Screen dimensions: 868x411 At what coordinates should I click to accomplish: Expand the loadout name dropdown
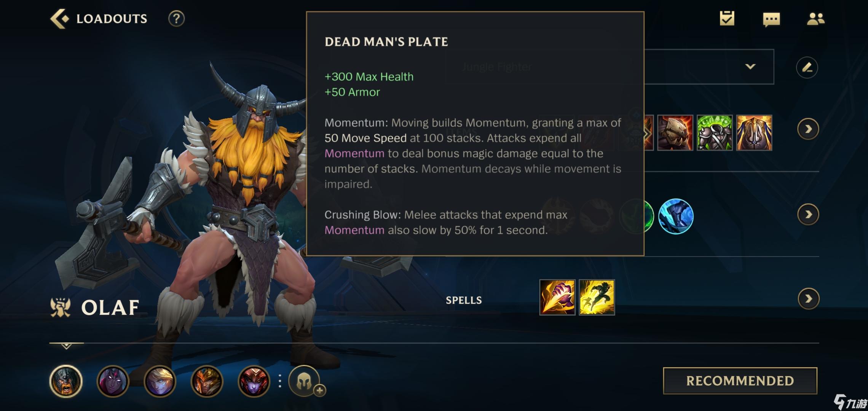[750, 67]
